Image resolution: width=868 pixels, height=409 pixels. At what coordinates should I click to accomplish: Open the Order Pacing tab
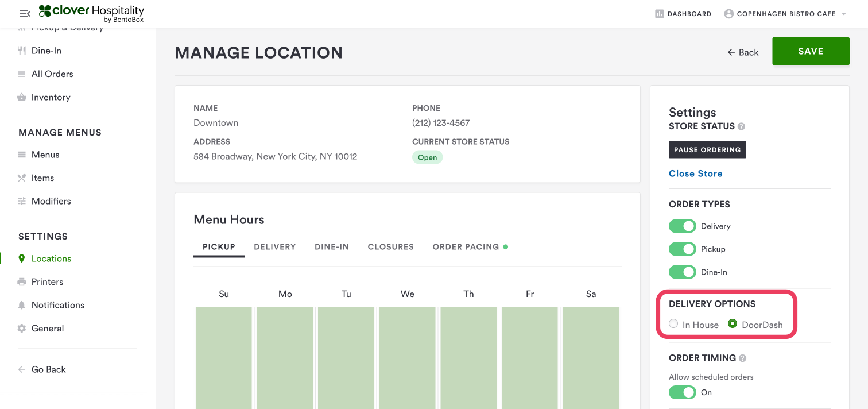coord(466,247)
